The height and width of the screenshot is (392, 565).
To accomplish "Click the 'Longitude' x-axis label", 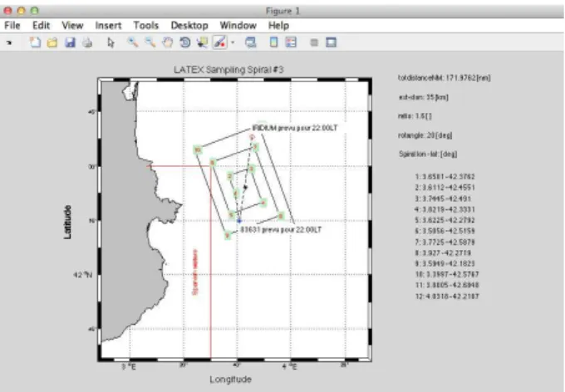I will [x=231, y=379].
